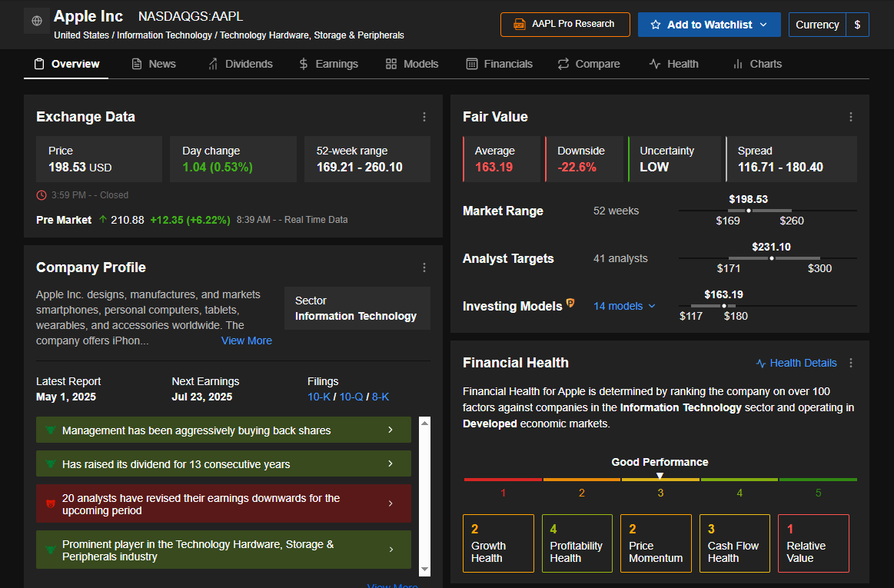Viewport: 894px width, 588px height.
Task: Open the Price Momentum score card
Action: tap(656, 543)
